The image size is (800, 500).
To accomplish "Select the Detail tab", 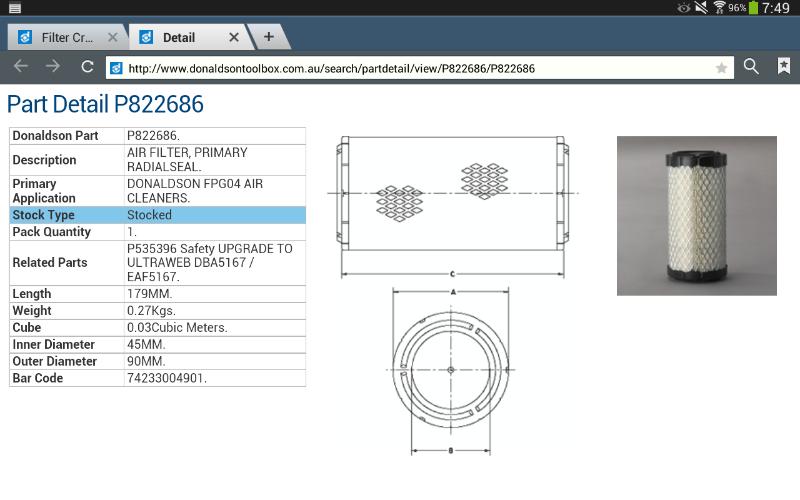I will (191, 37).
